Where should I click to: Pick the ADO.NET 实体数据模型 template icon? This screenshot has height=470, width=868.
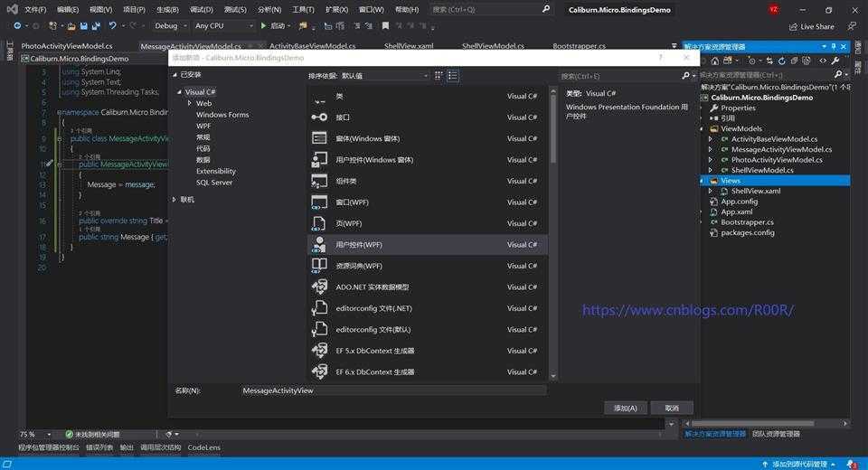(x=319, y=287)
